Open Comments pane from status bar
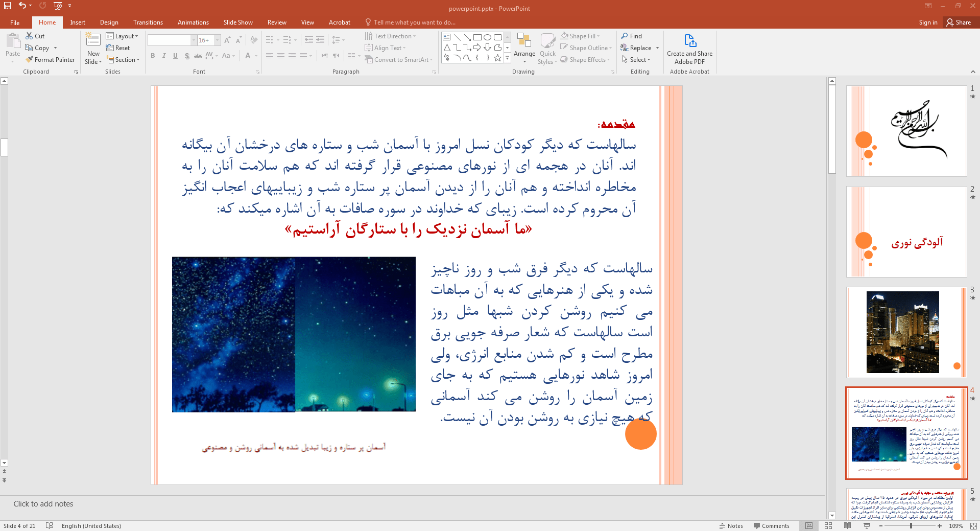Viewport: 980px width, 531px height. tap(771, 525)
